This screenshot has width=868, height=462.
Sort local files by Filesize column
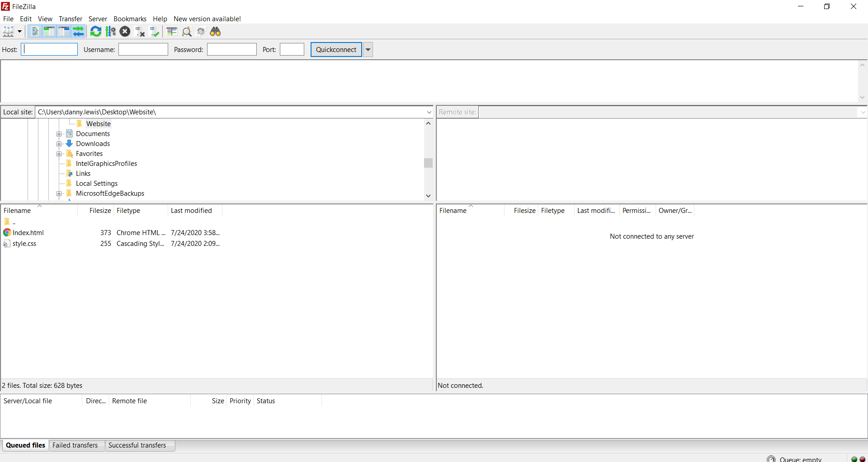tap(95, 211)
